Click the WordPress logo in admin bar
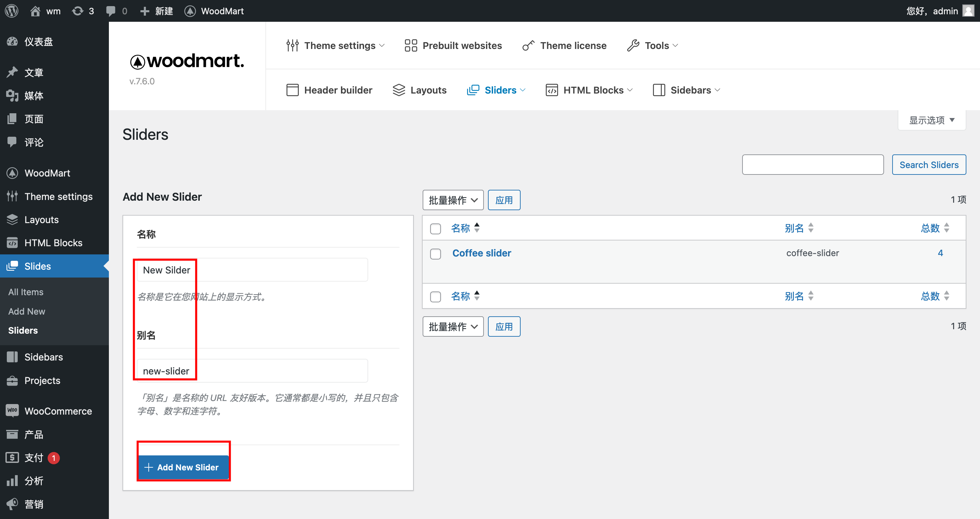 [x=12, y=11]
